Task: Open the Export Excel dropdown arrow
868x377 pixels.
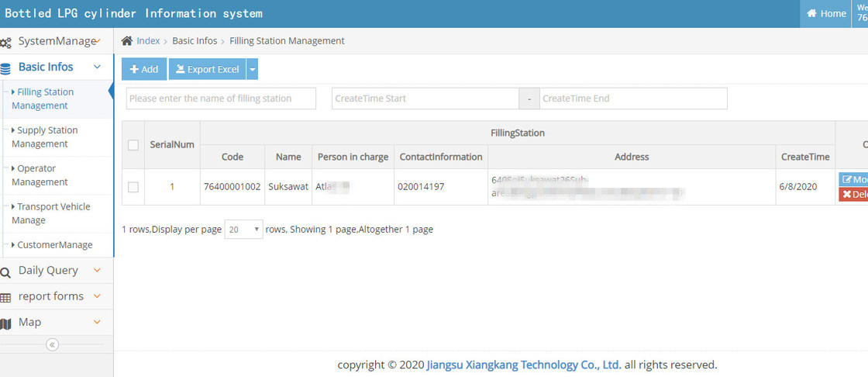Action: pos(252,69)
